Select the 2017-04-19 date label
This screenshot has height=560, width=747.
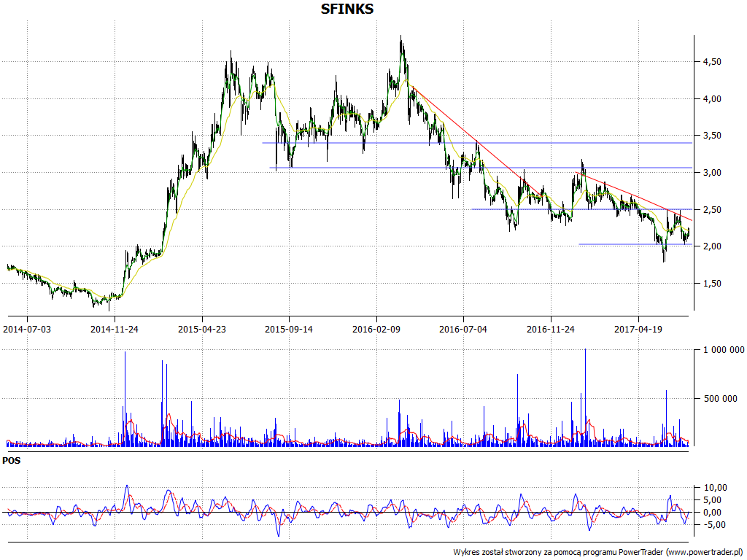[x=638, y=329]
